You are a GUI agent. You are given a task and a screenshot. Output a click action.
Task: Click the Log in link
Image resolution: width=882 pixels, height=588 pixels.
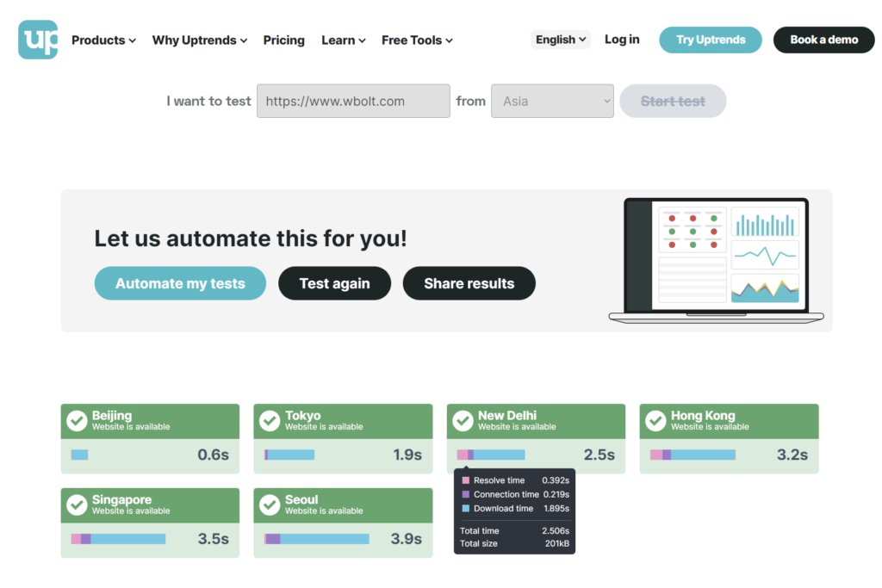tap(622, 40)
